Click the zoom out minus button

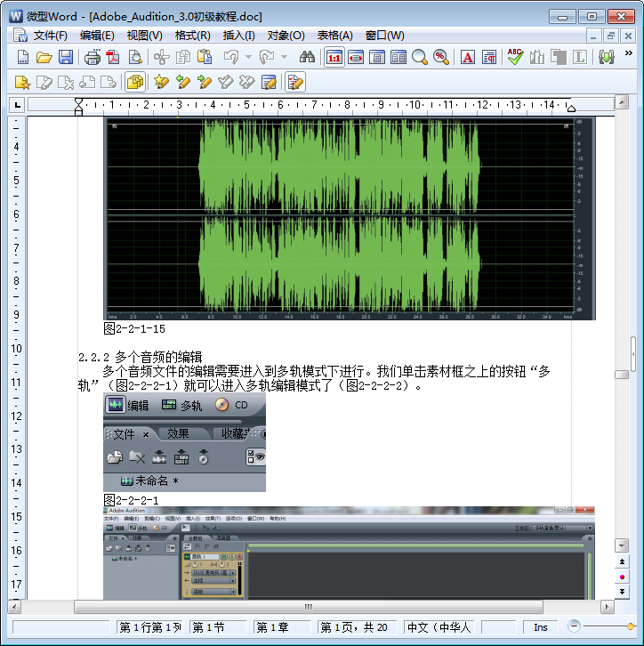[574, 626]
